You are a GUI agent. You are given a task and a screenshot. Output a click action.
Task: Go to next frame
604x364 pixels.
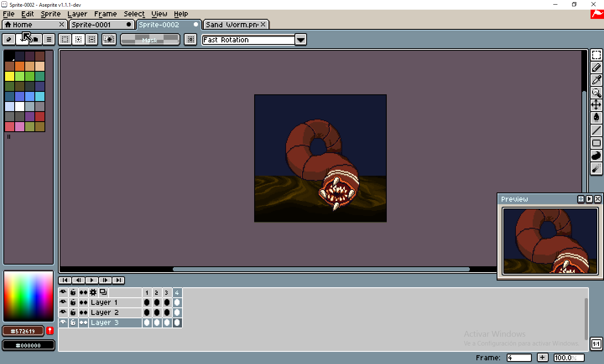[105, 280]
